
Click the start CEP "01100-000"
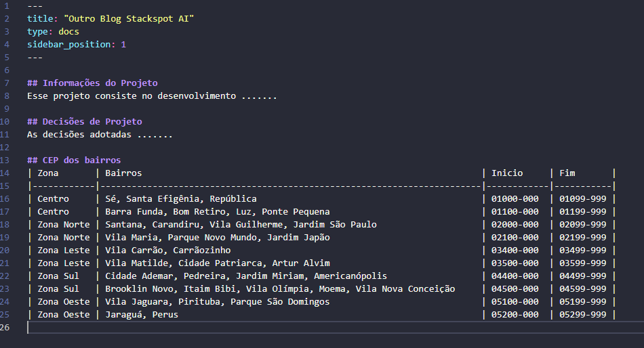click(x=515, y=212)
